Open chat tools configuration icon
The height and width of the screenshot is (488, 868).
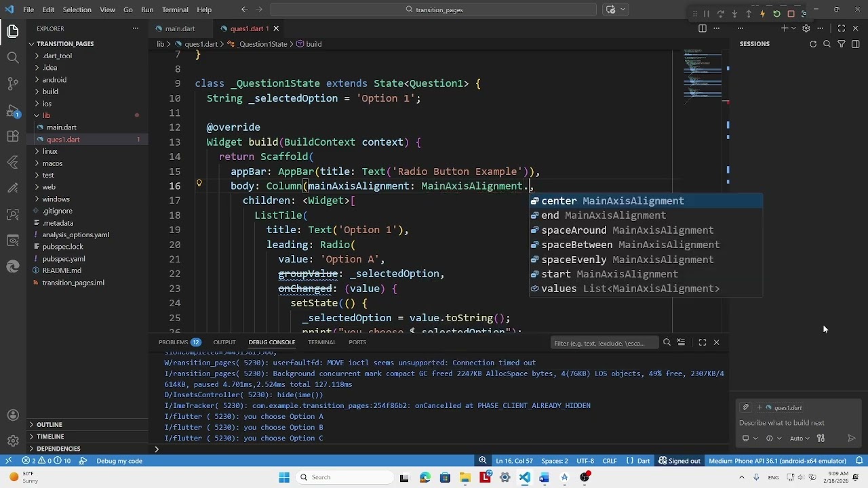821,439
